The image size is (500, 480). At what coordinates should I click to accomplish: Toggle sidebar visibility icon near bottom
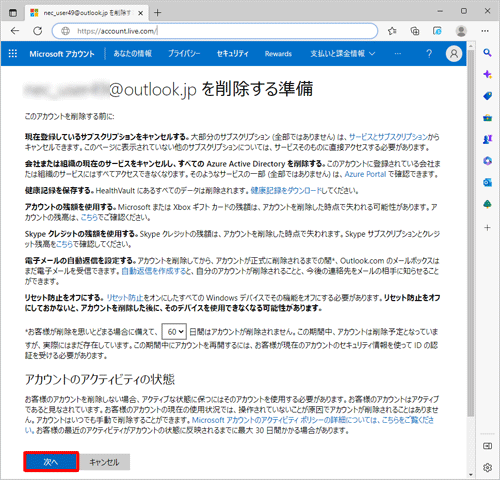coord(487,446)
